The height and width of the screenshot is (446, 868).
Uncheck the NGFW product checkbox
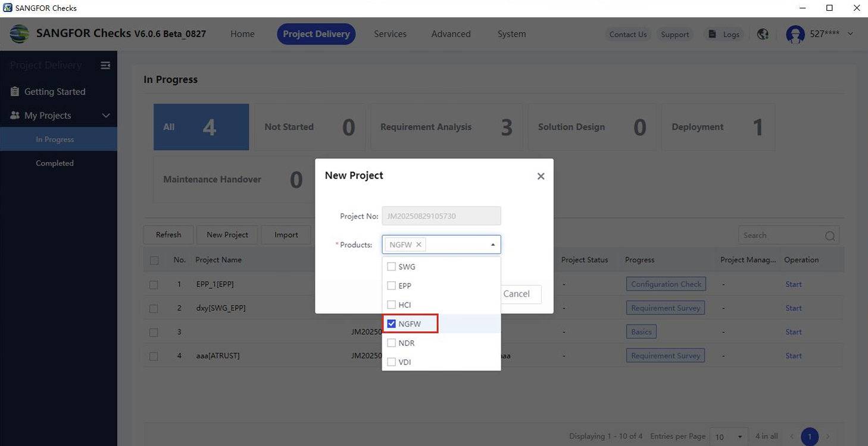(x=391, y=323)
